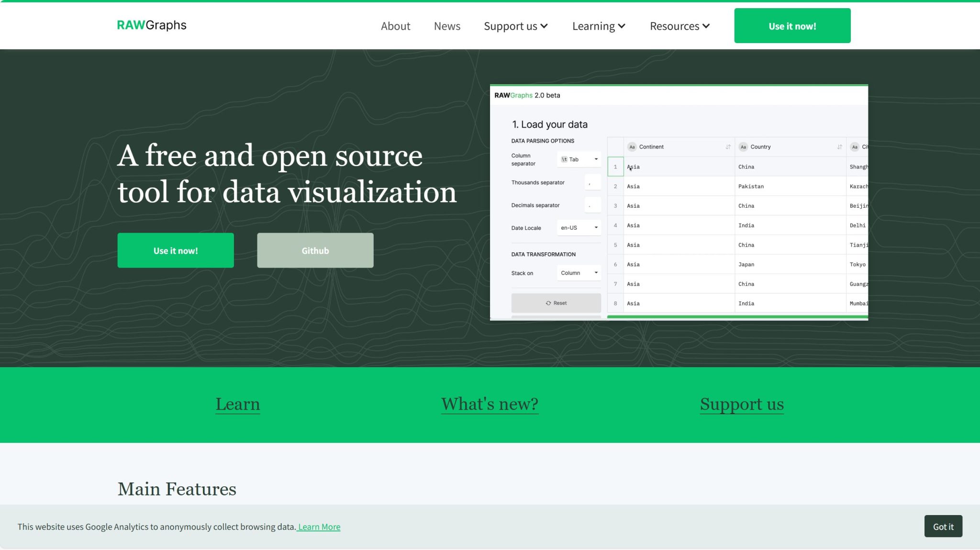Dismiss cookie notice with Got it
The image size is (980, 550).
(x=943, y=526)
